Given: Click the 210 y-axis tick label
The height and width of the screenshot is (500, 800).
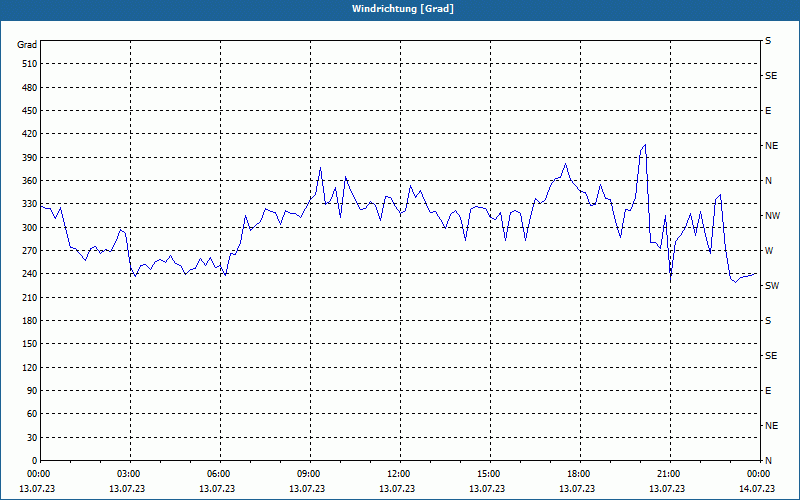Looking at the screenshot, I should [29, 297].
